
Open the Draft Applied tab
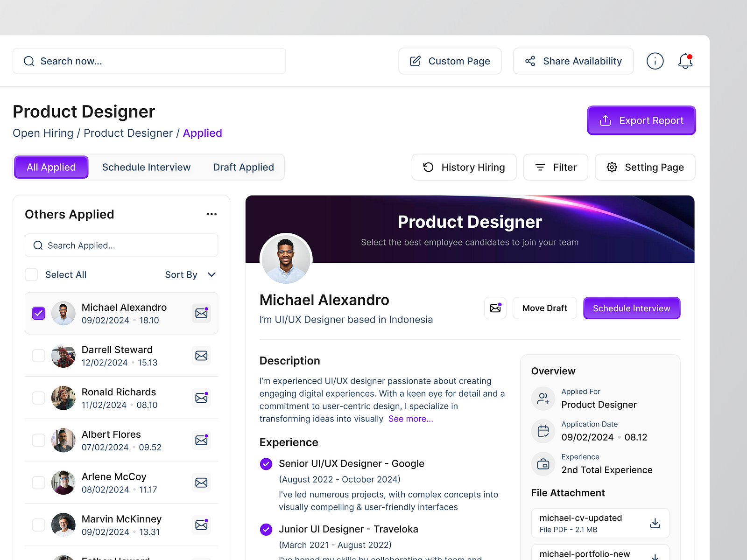tap(243, 167)
